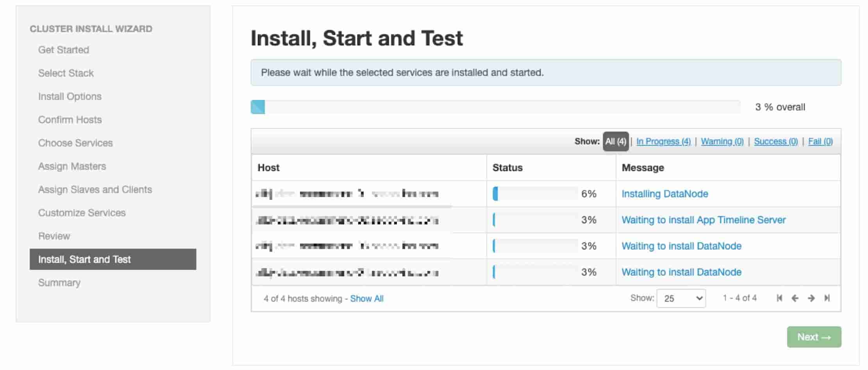Go to first page of hosts

pyautogui.click(x=779, y=298)
